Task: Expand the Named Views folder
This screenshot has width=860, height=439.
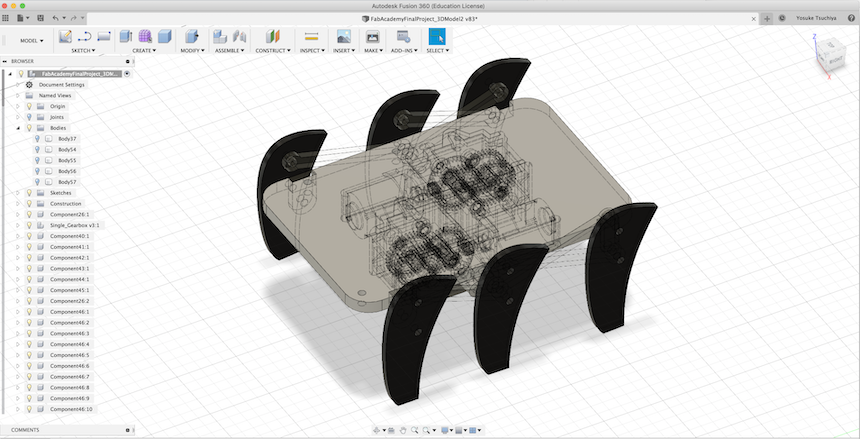Action: (18, 95)
